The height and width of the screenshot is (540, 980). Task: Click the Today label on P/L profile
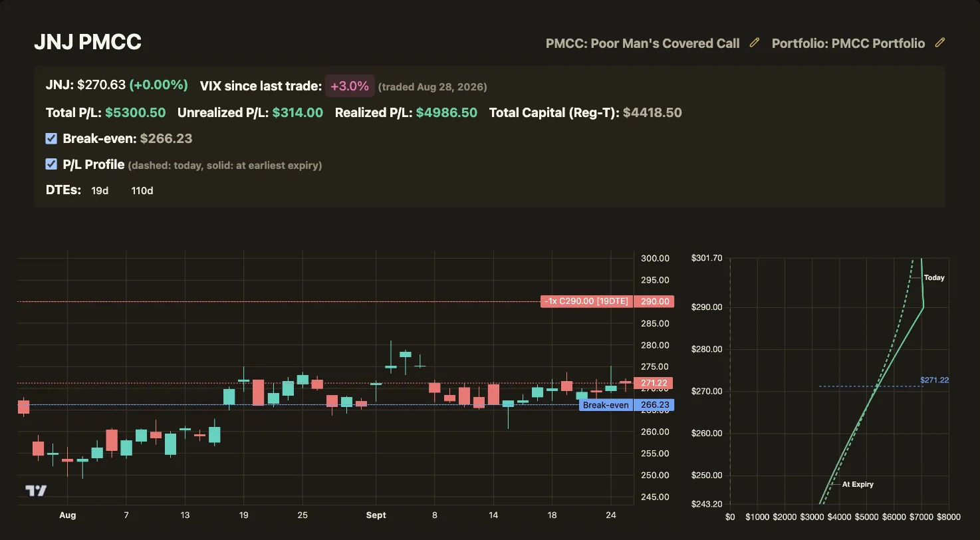tap(934, 278)
